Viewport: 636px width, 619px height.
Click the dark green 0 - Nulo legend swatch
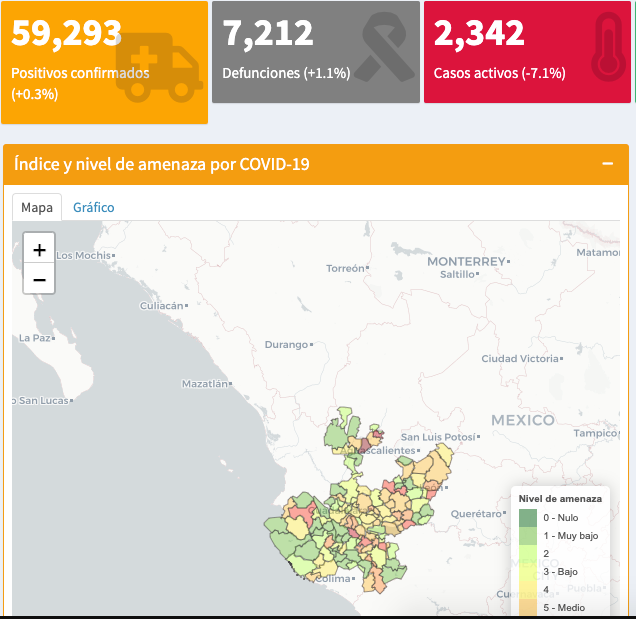point(528,518)
